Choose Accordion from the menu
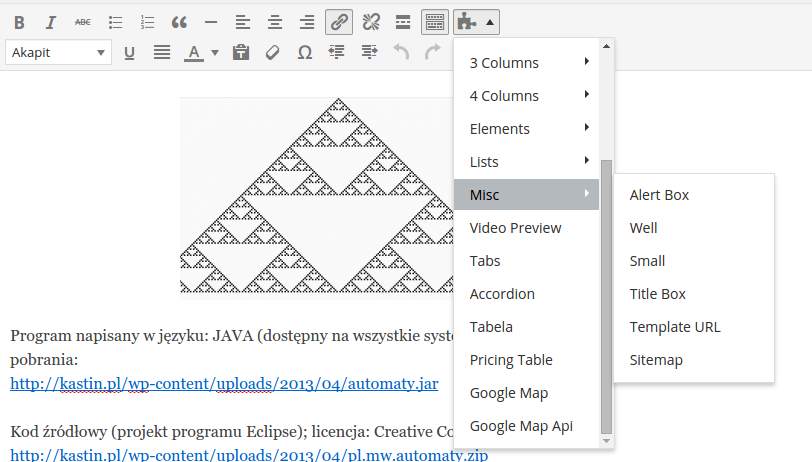 (527, 294)
